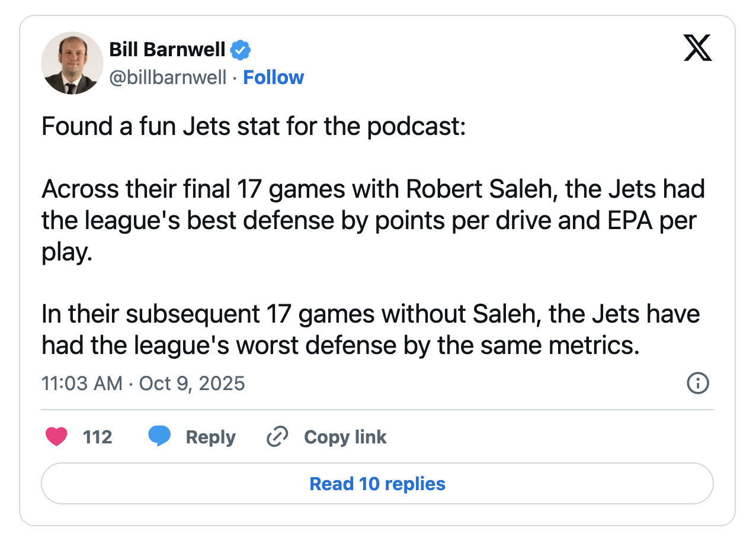Image resolution: width=756 pixels, height=547 pixels.
Task: Click the paragraph about final 17 games
Action: click(x=372, y=221)
